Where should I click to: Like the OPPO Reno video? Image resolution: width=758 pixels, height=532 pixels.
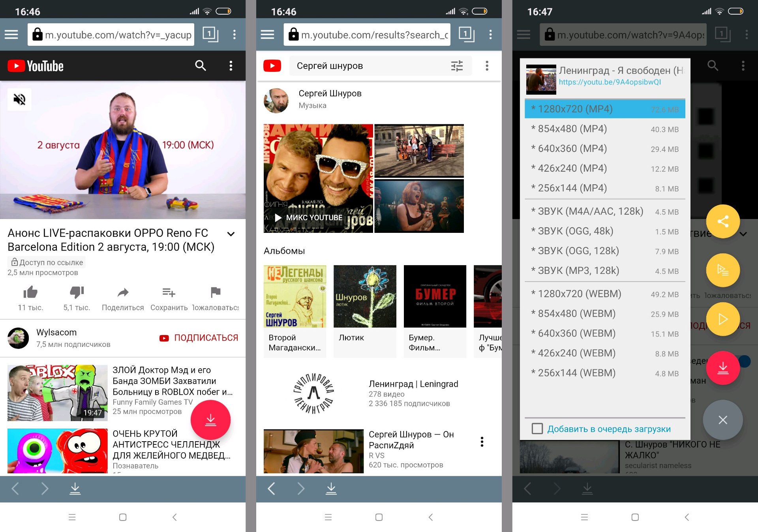coord(30,292)
